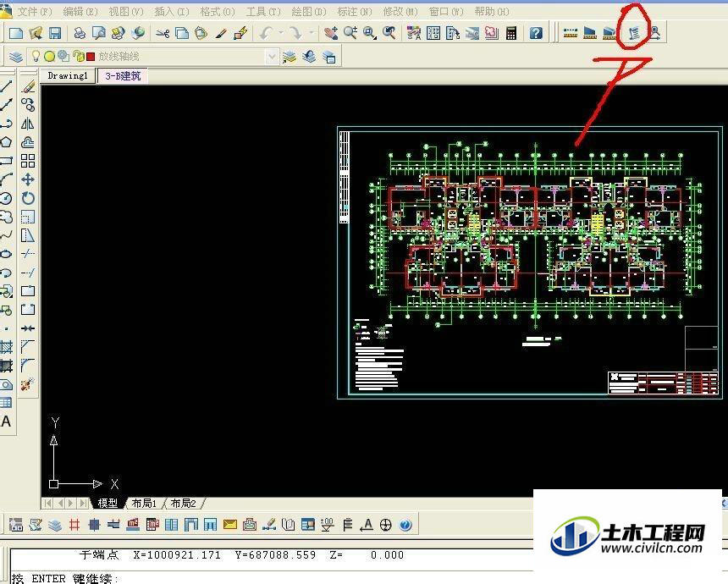
Task: Click red grid axis icon in bottom toolbar
Action: (74, 525)
